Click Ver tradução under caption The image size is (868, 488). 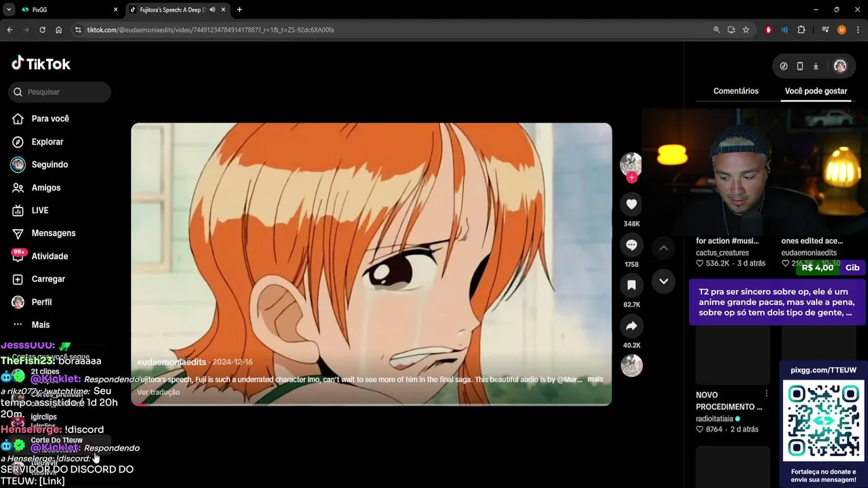point(158,392)
